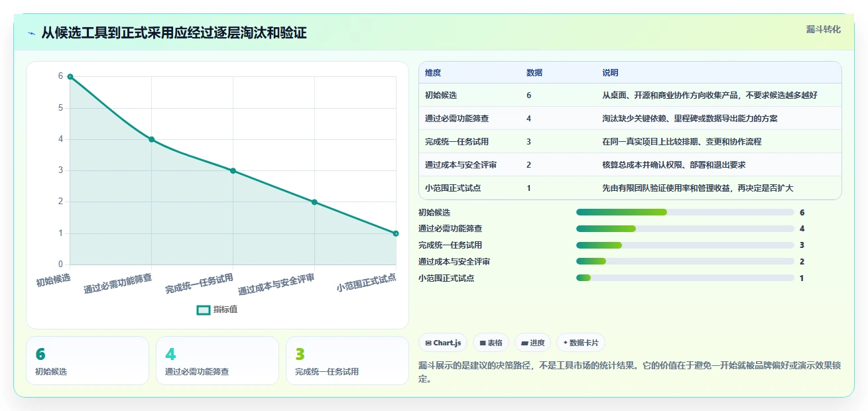
Task: Click the x-axis label 通过必需功能筛查
Action: 117,284
